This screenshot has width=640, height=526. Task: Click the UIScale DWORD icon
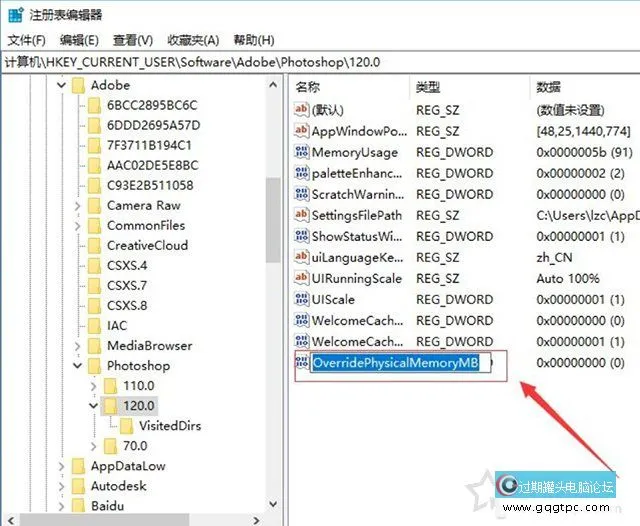click(301, 299)
